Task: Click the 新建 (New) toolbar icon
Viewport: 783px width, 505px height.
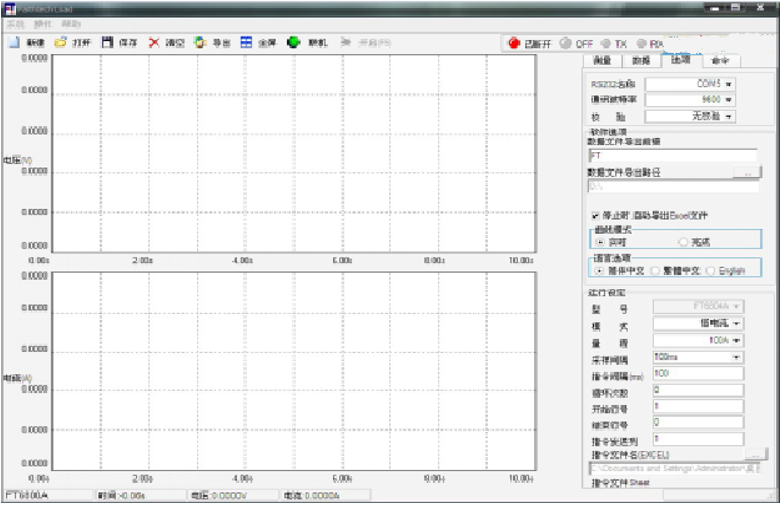Action: click(14, 43)
